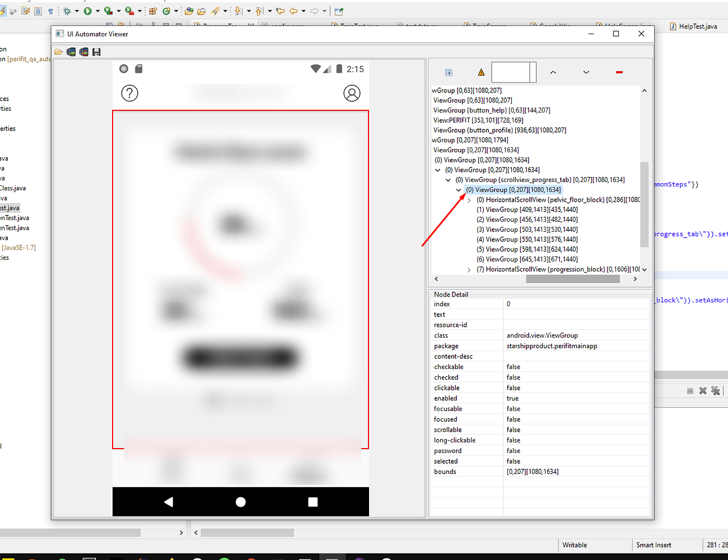Click the hierarchy tree vertical scrollbar thumb
Image resolution: width=728 pixels, height=560 pixels.
(x=644, y=204)
